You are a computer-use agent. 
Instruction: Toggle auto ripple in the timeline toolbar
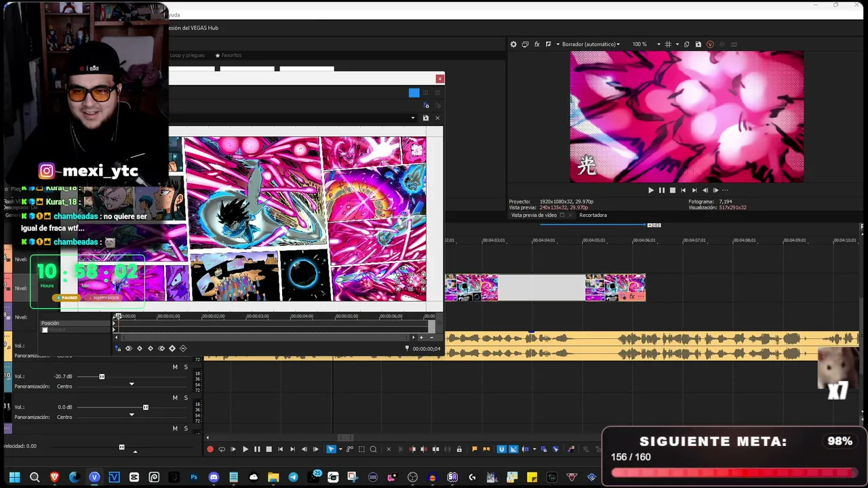[x=526, y=449]
